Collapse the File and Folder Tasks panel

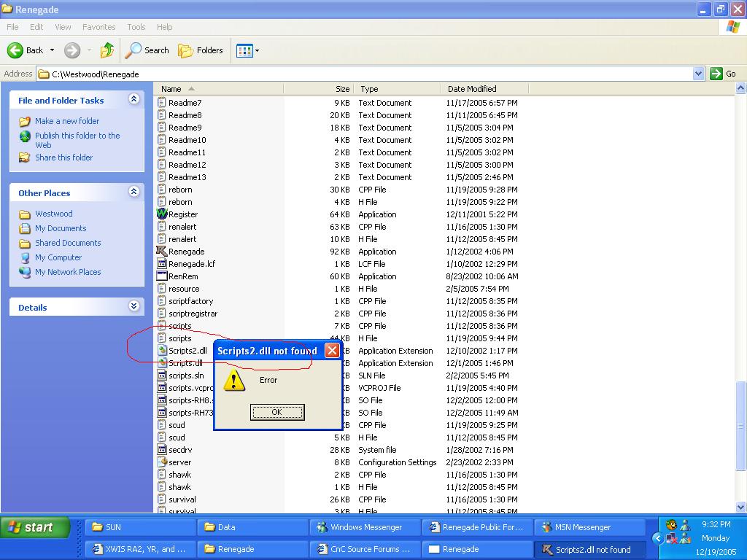click(133, 100)
